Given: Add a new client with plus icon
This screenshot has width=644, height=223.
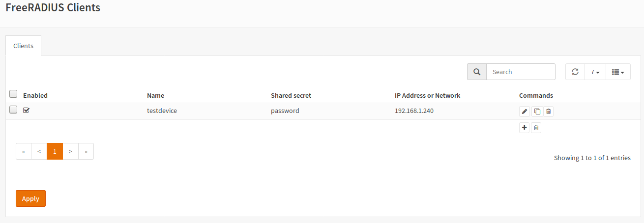Looking at the screenshot, I should [x=525, y=128].
